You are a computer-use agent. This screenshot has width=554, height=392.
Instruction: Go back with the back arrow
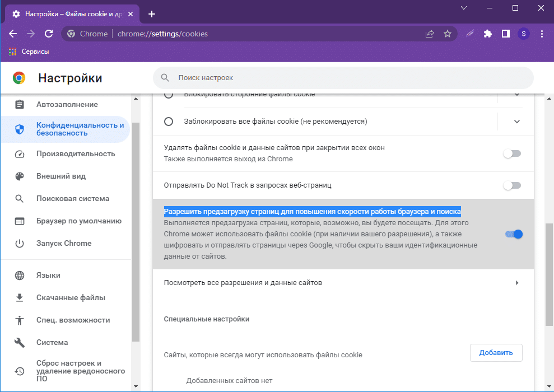pyautogui.click(x=13, y=34)
